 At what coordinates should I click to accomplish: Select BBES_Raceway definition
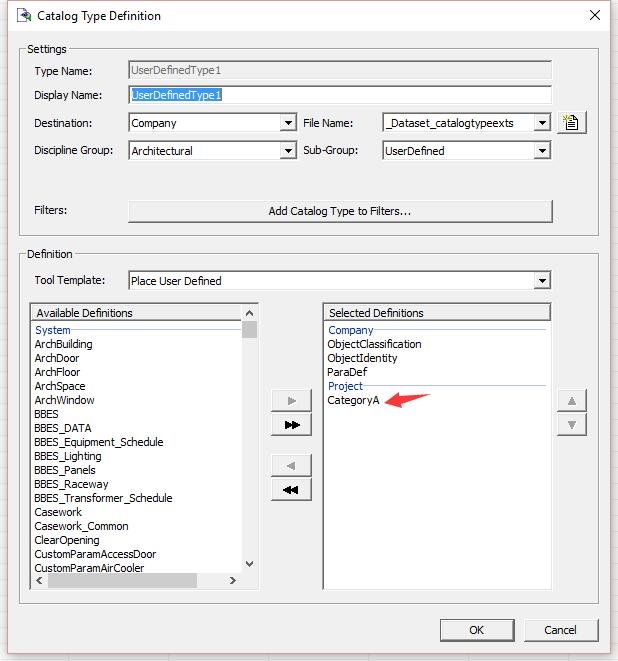click(71, 484)
